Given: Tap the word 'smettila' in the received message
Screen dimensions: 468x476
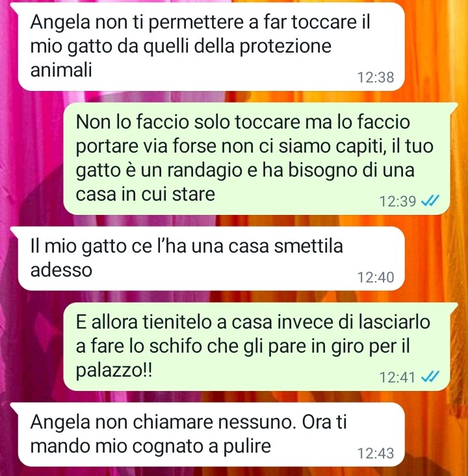Looking at the screenshot, I should [x=309, y=245].
